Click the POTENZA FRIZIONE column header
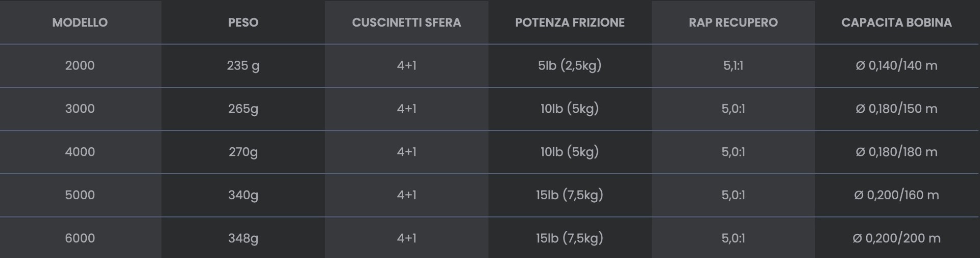The image size is (980, 258). (570, 22)
